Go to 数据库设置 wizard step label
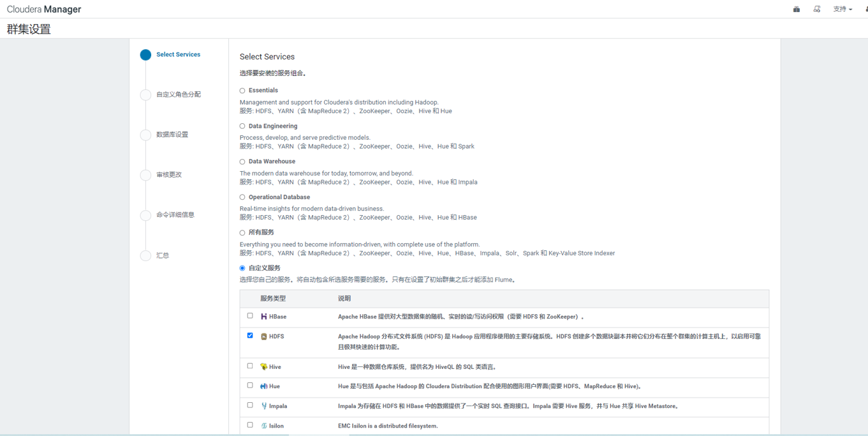868x436 pixels. click(172, 135)
